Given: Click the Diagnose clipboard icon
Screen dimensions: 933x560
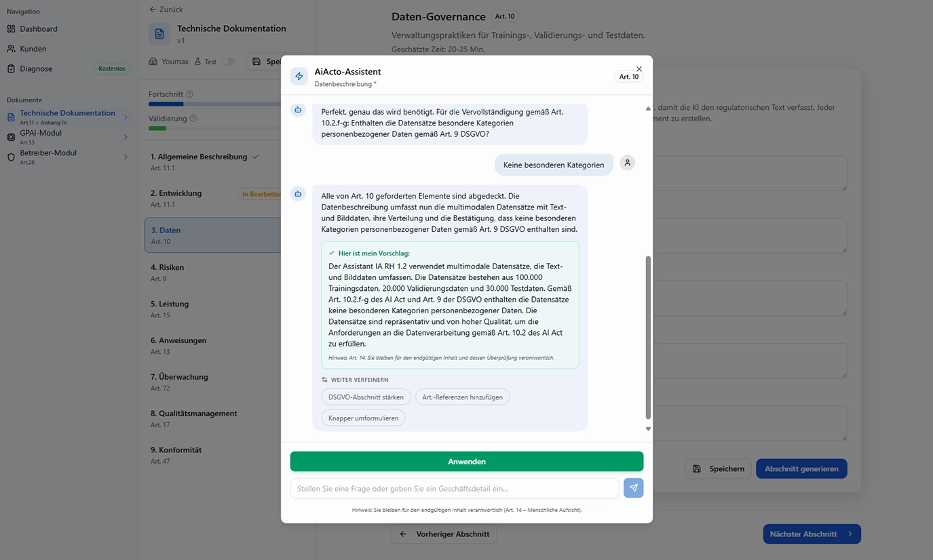Looking at the screenshot, I should click(x=11, y=68).
